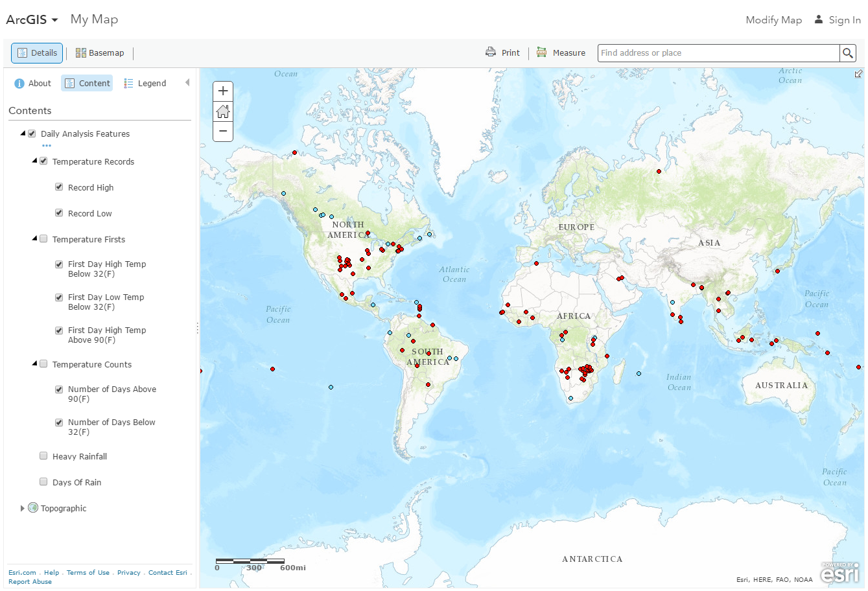Toggle Number of Days Below 32(F)
The image size is (868, 591).
point(59,423)
